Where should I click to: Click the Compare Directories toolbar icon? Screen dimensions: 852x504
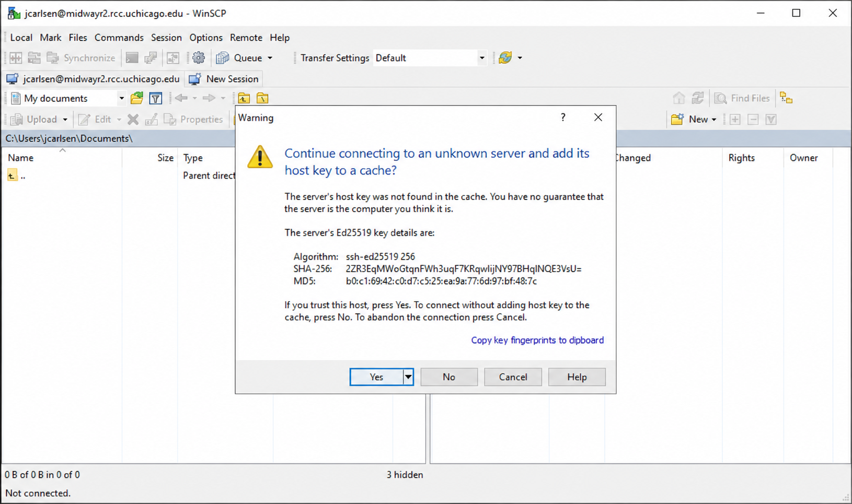click(x=16, y=58)
